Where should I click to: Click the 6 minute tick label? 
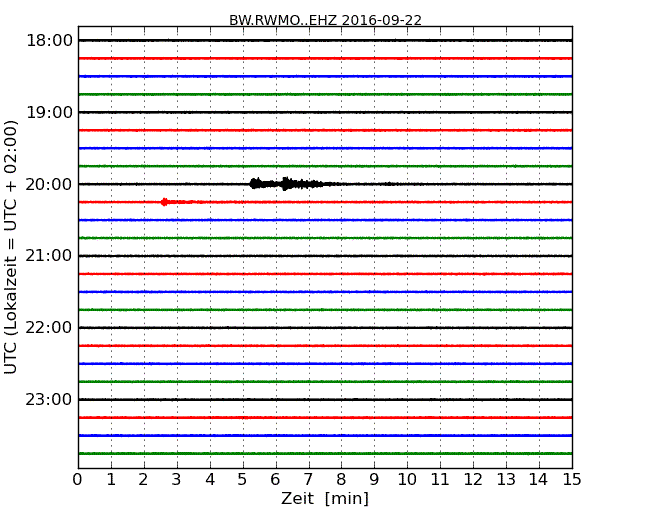275,479
